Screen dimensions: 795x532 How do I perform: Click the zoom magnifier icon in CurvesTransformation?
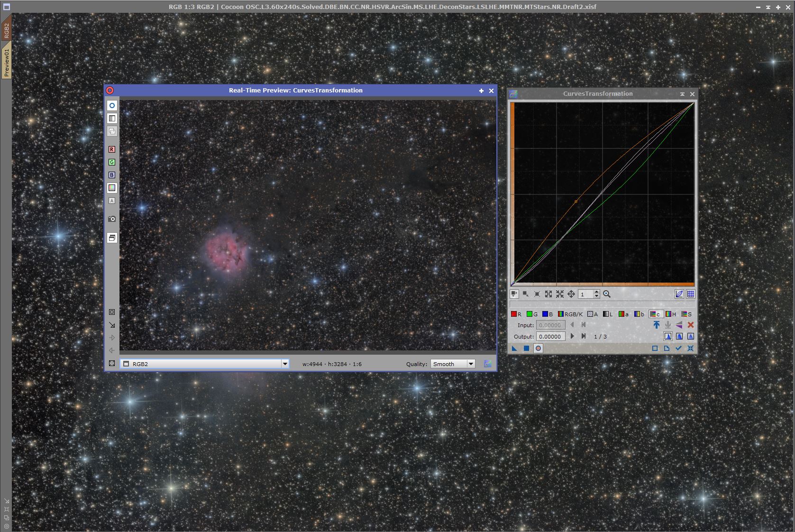[x=607, y=294]
